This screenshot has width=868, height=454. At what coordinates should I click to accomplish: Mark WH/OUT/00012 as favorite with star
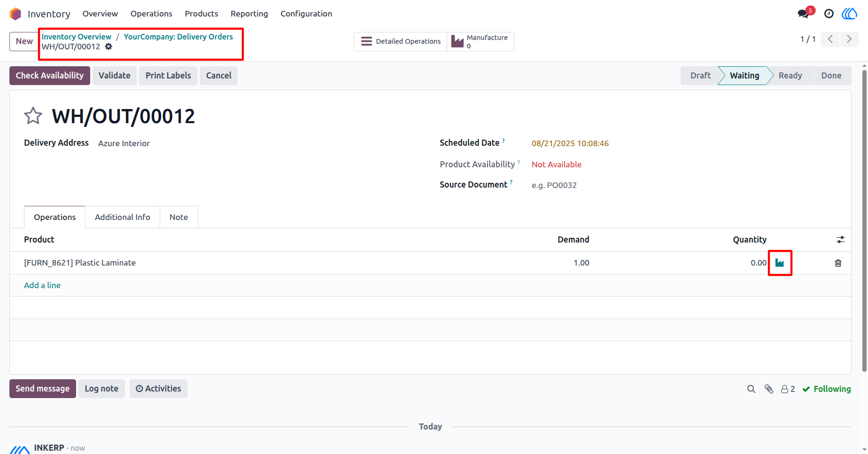tap(33, 116)
